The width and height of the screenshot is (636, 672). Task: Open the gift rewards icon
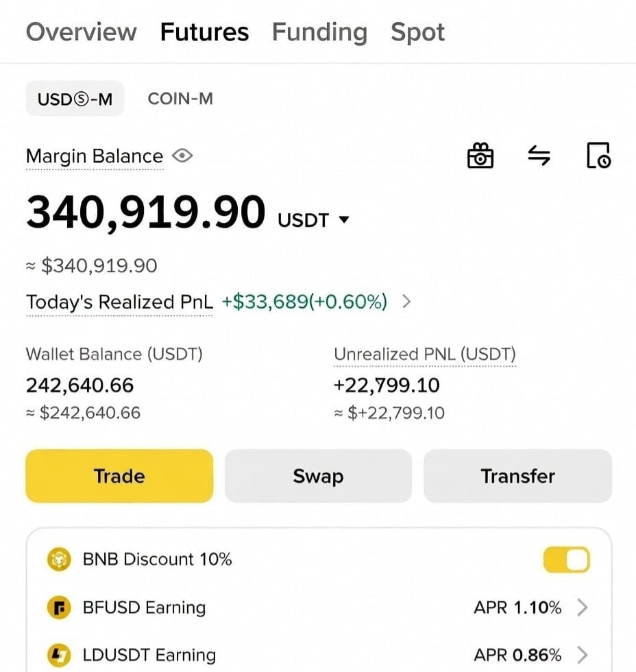(x=480, y=155)
